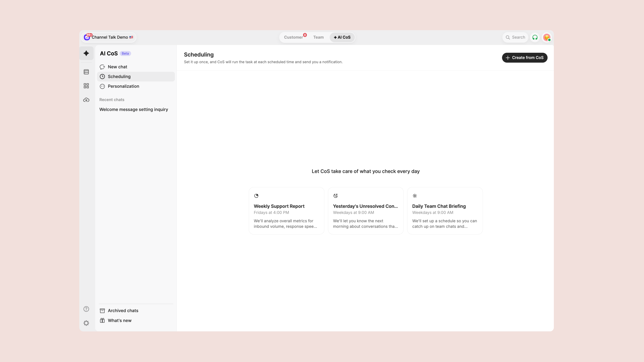This screenshot has width=644, height=362.
Task: Switch to the Team tab
Action: pyautogui.click(x=318, y=37)
